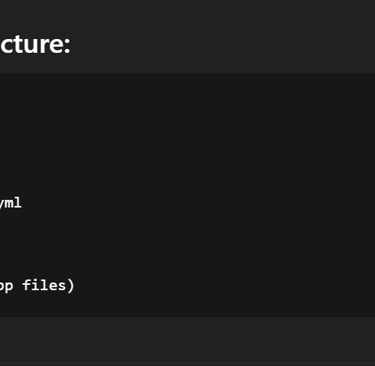Click the "cture:" heading text

coord(35,44)
